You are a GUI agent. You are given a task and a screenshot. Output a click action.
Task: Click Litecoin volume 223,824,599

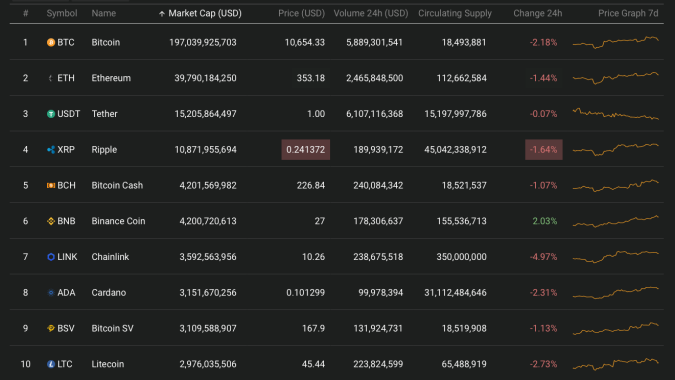point(378,364)
